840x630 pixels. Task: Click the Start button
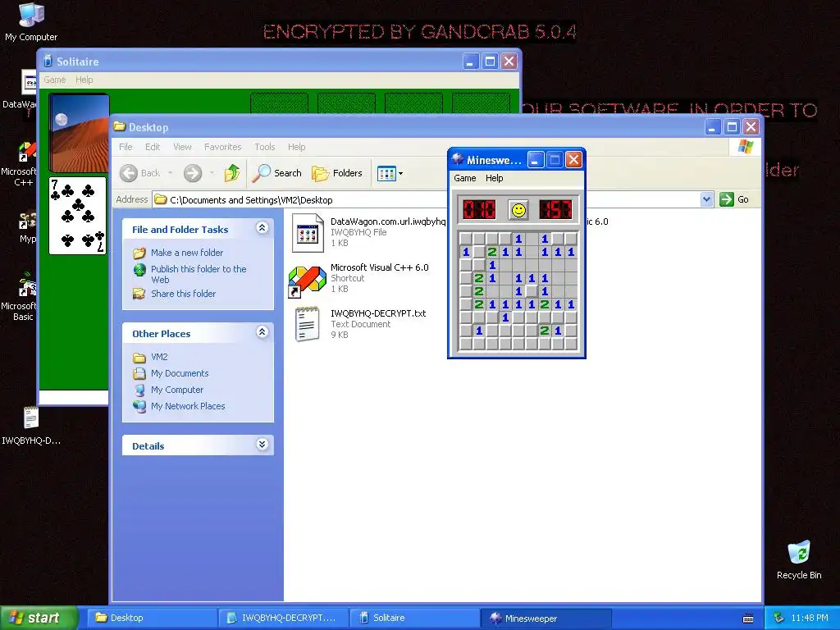coord(39,618)
